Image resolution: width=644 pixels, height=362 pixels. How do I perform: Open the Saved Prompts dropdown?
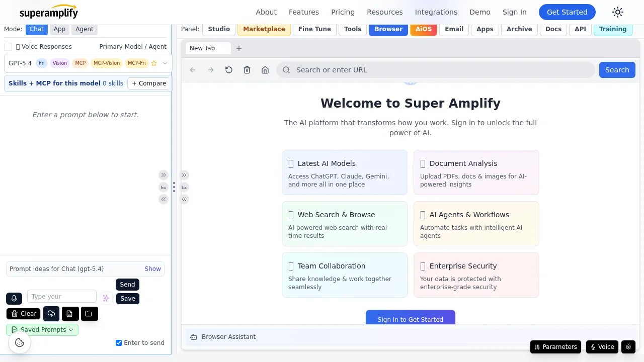[43, 329]
